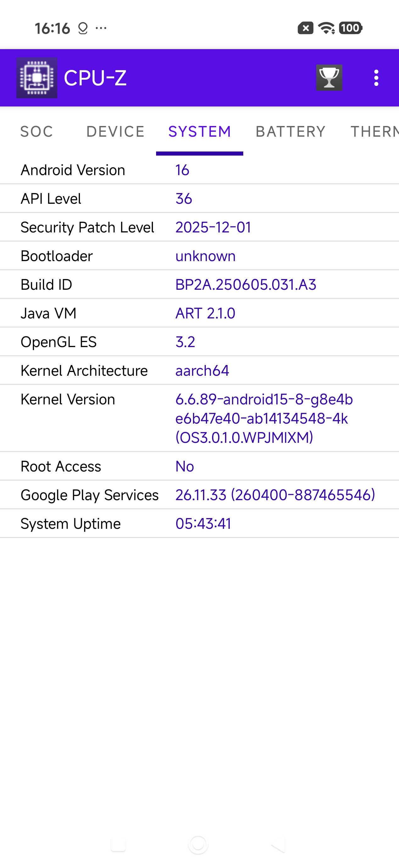Open the three-dot overflow menu
This screenshot has height=868, width=399.
click(376, 78)
